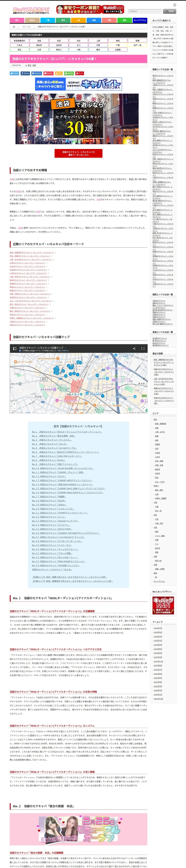This screenshot has width=186, height=868.
Task: Open the 京都 navigation tab
Action: (109, 20)
